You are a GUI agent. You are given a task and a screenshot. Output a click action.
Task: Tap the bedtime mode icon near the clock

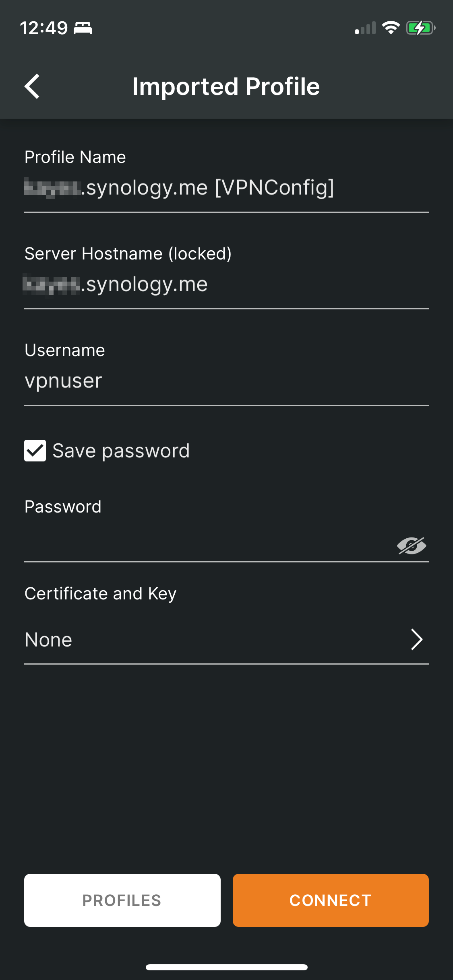[83, 28]
